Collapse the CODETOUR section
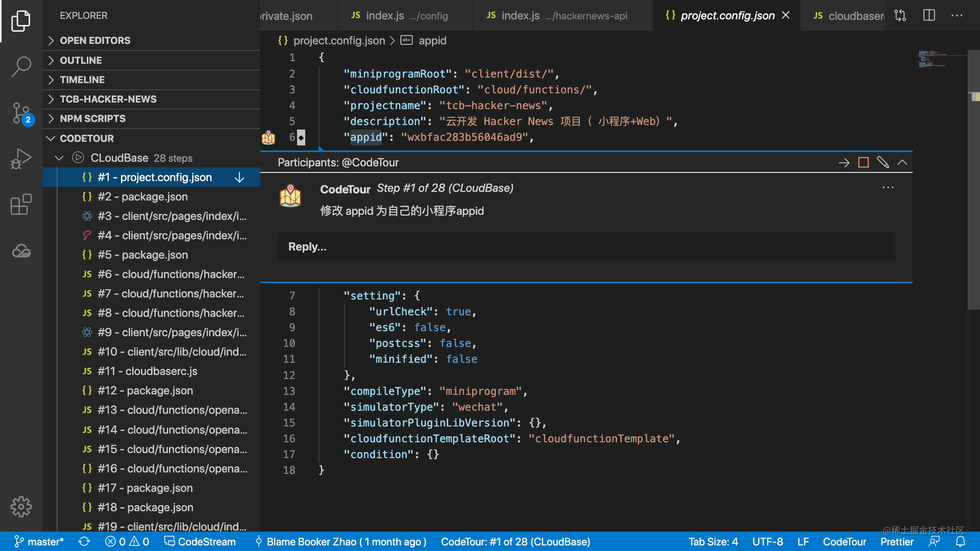This screenshot has height=551, width=980. [151, 138]
